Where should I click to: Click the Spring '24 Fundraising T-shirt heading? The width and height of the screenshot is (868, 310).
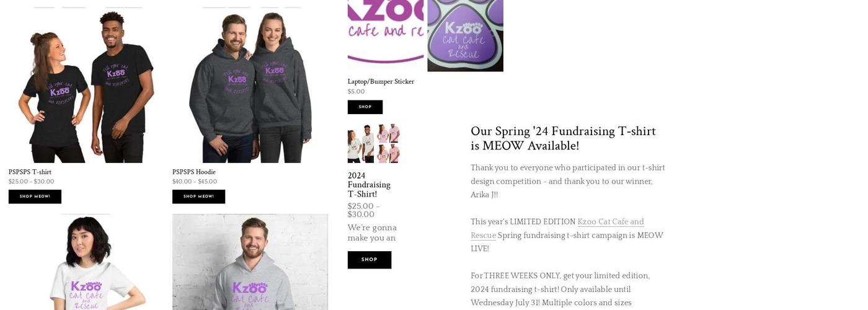[x=563, y=138]
